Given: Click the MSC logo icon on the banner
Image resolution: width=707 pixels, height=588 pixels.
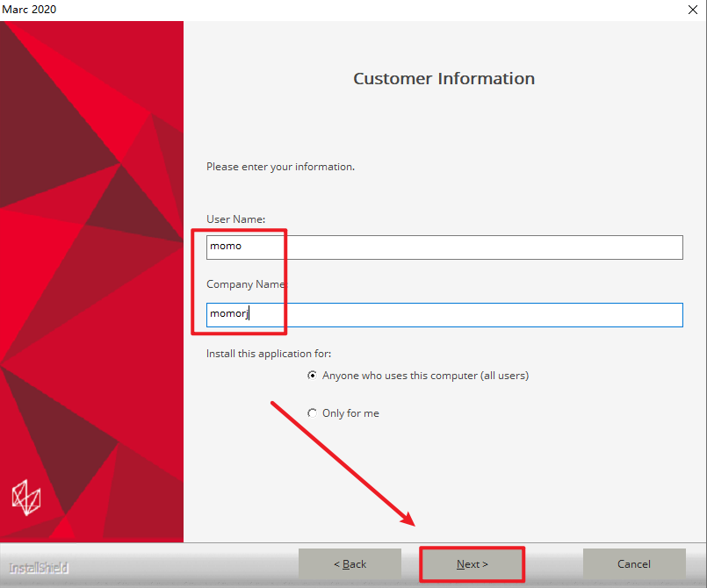Looking at the screenshot, I should click(x=25, y=496).
